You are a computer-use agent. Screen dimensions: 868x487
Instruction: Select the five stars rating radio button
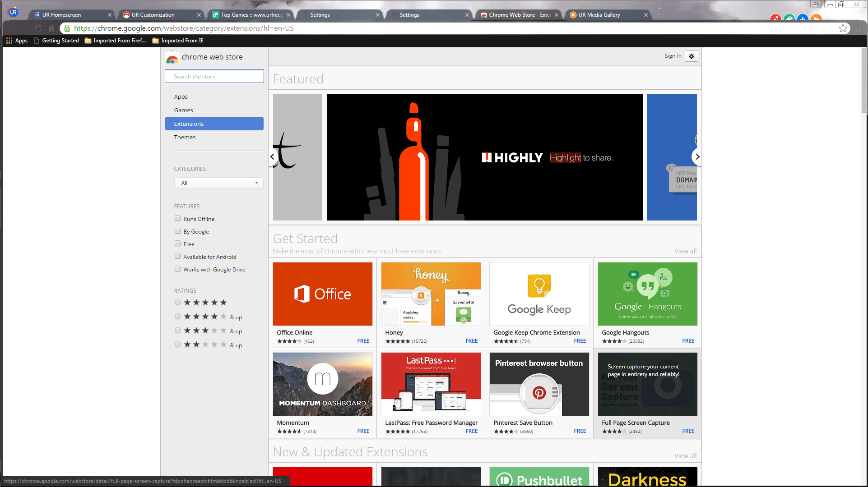point(177,303)
